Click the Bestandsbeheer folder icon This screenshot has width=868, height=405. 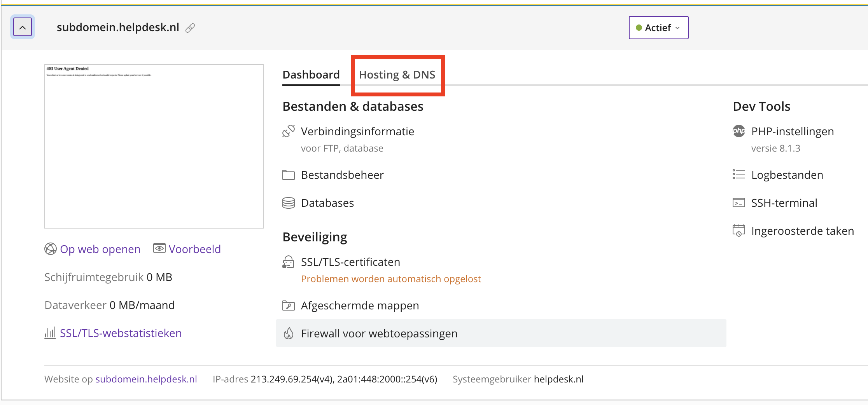pos(289,175)
